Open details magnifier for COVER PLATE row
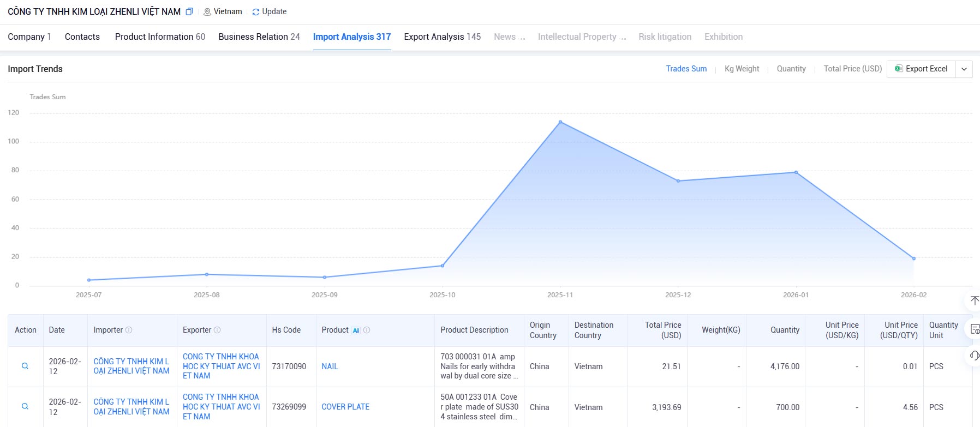This screenshot has height=427, width=980. point(25,406)
